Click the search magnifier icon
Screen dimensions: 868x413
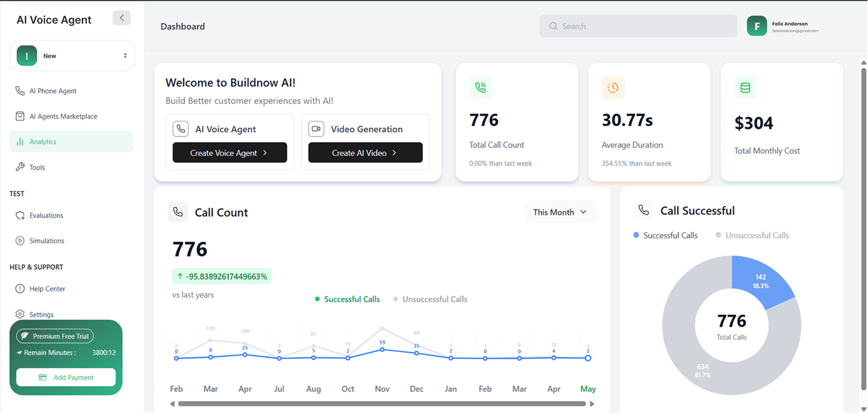553,26
